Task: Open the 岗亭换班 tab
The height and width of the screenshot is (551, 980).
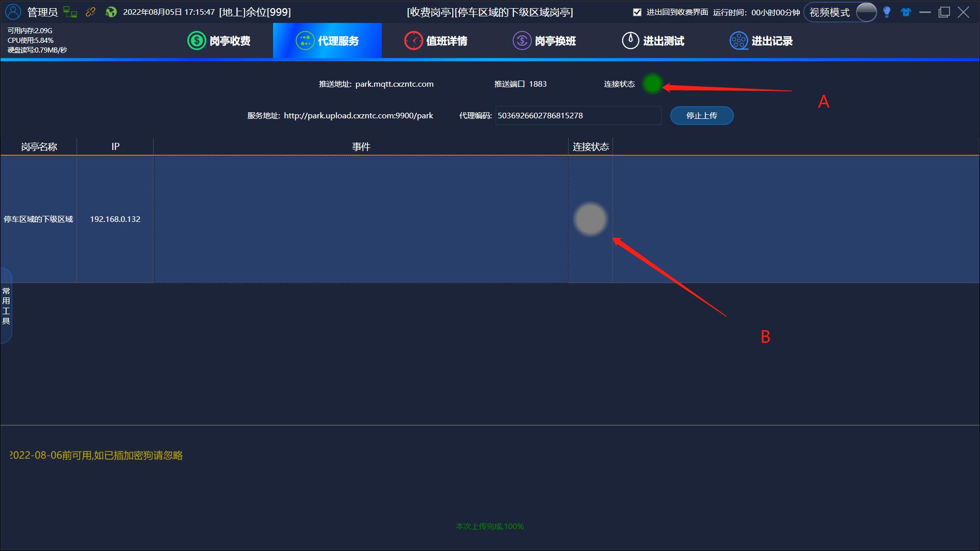Action: (544, 41)
